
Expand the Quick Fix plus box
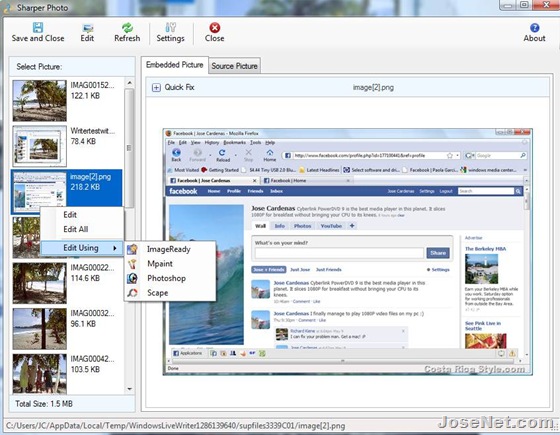click(x=156, y=88)
